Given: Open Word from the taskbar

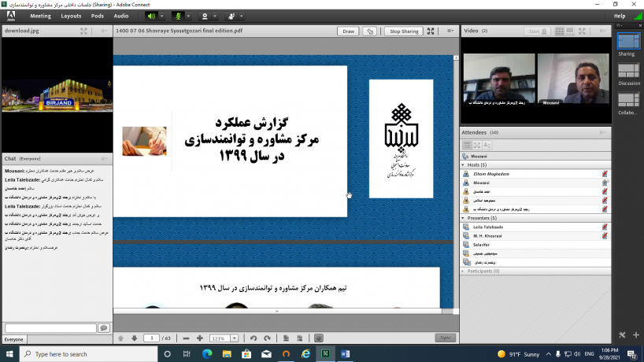Looking at the screenshot, I should click(345, 354).
